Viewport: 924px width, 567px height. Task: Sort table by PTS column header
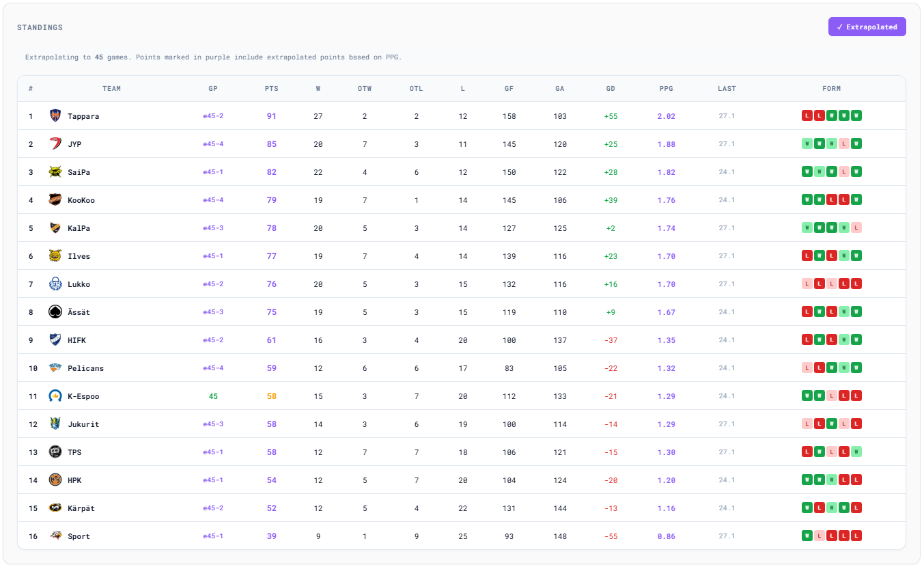point(271,89)
